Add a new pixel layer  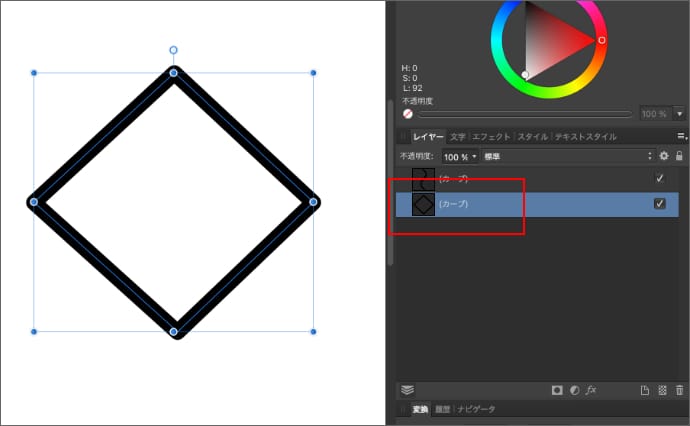662,390
